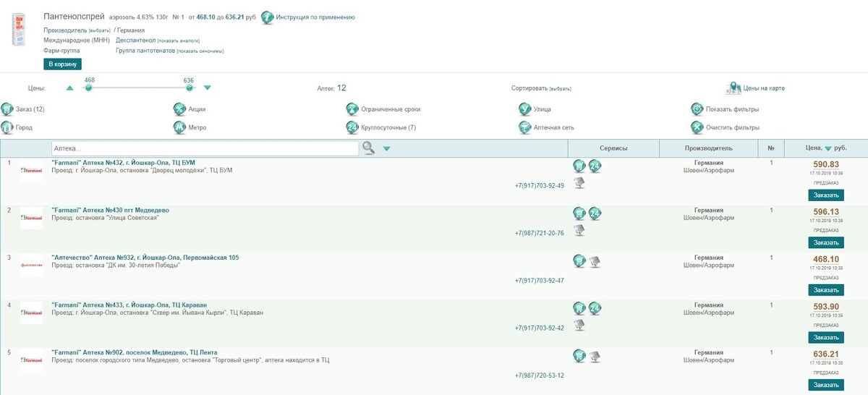Open "Farmani" Аптека №433 ТЦ Караван link
This screenshot has width=868, height=395.
tap(129, 305)
